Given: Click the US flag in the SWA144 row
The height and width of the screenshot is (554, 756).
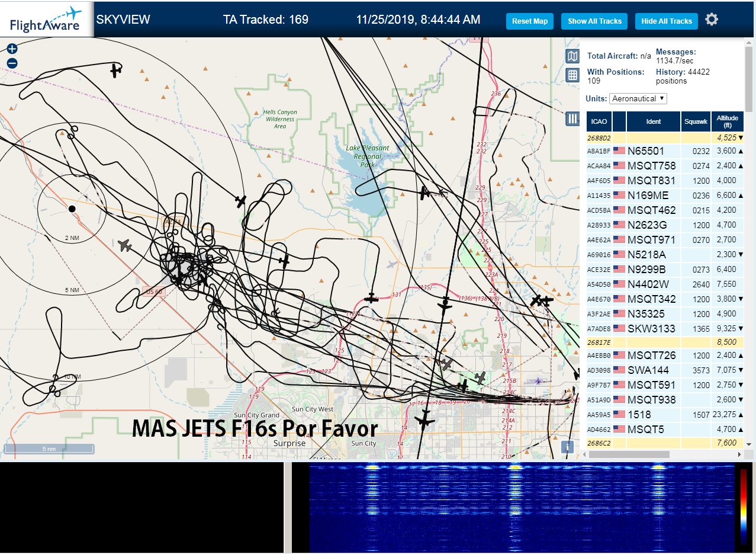Looking at the screenshot, I should (x=619, y=370).
